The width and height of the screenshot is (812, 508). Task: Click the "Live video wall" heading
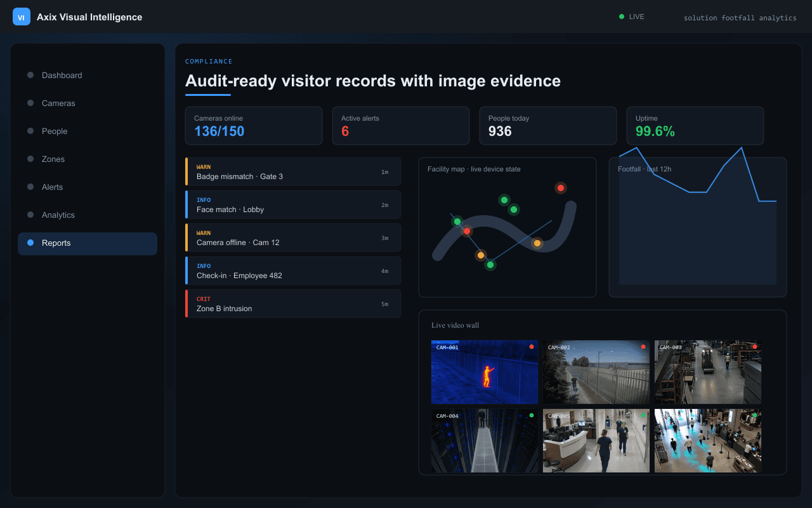click(455, 325)
